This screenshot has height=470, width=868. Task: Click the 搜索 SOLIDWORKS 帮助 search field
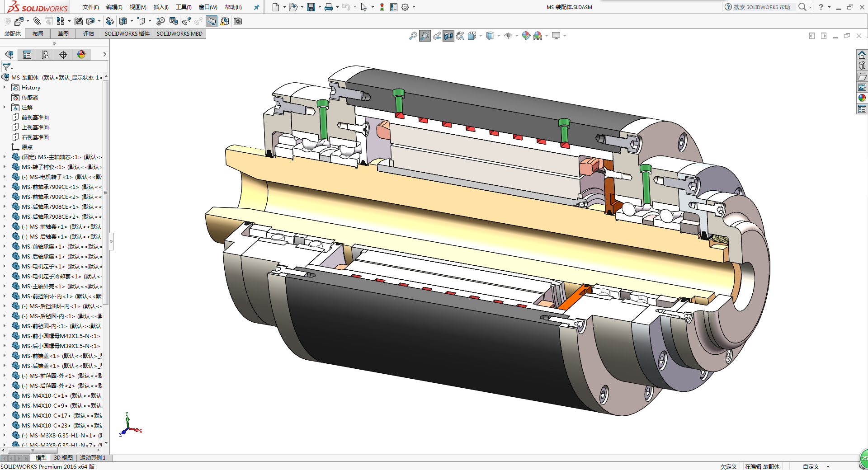[x=761, y=7]
